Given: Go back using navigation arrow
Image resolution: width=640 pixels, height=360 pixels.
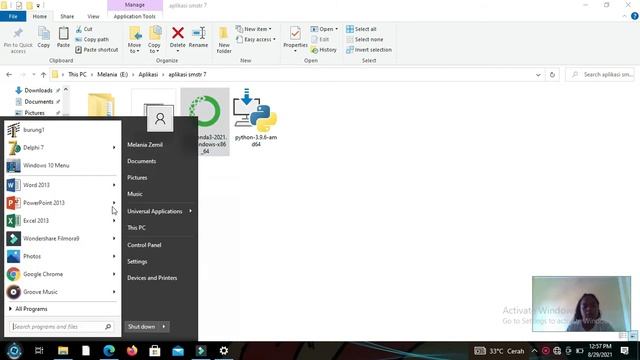Looking at the screenshot, I should click(9, 75).
